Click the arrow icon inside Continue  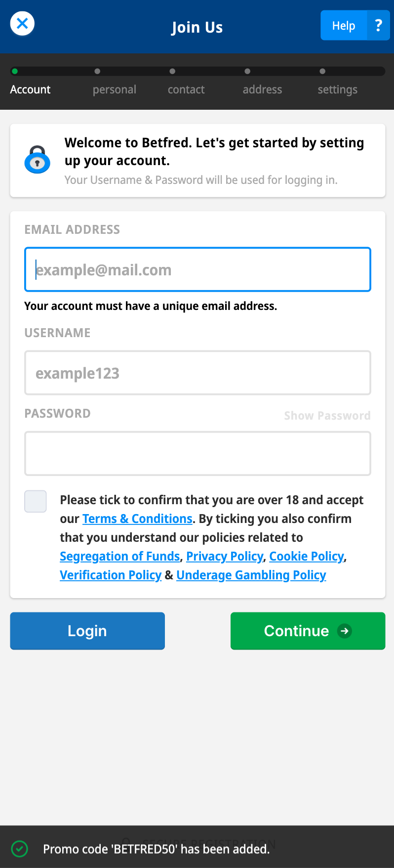[x=345, y=631]
